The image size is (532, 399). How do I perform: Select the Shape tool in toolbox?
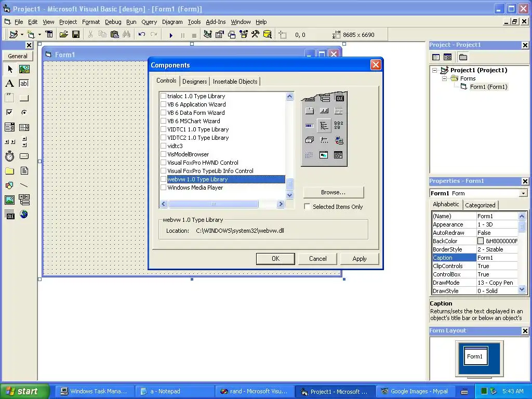click(10, 185)
